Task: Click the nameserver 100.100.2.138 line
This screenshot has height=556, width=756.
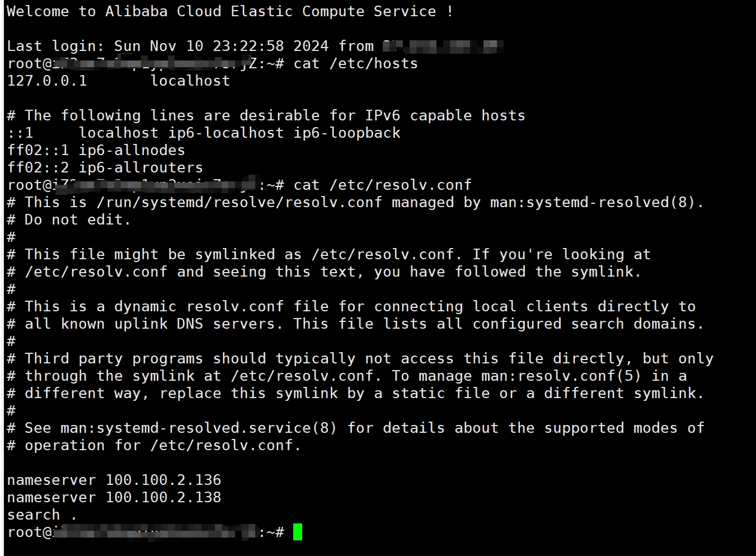Action: coord(114,497)
